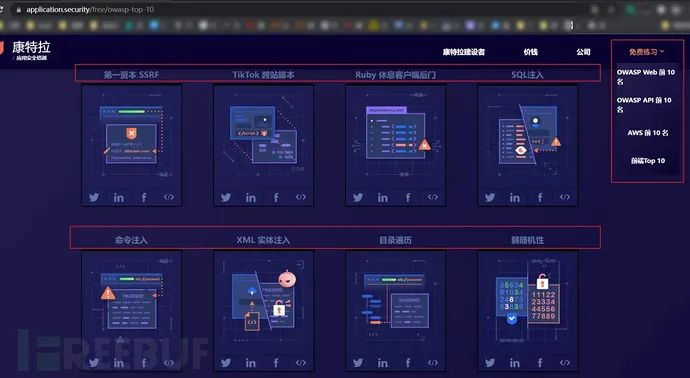The width and height of the screenshot is (690, 378).
Task: Share XML 实体注入 card on Twitter
Action: pyautogui.click(x=226, y=363)
